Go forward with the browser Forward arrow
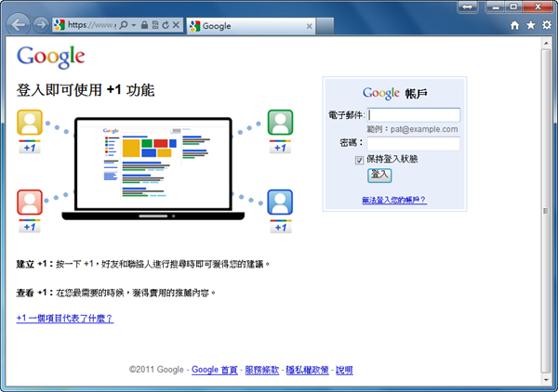Screen dimensions: 558x392 pyautogui.click(x=41, y=25)
